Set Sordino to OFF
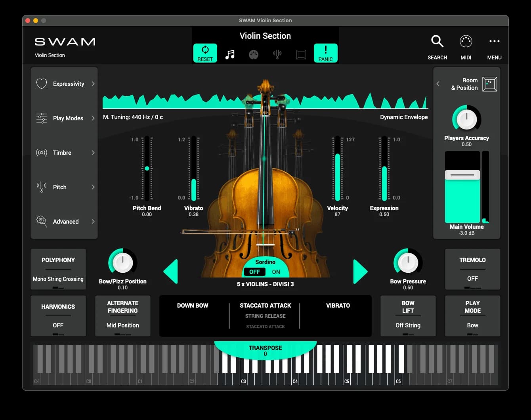This screenshot has width=531, height=420. (x=254, y=272)
